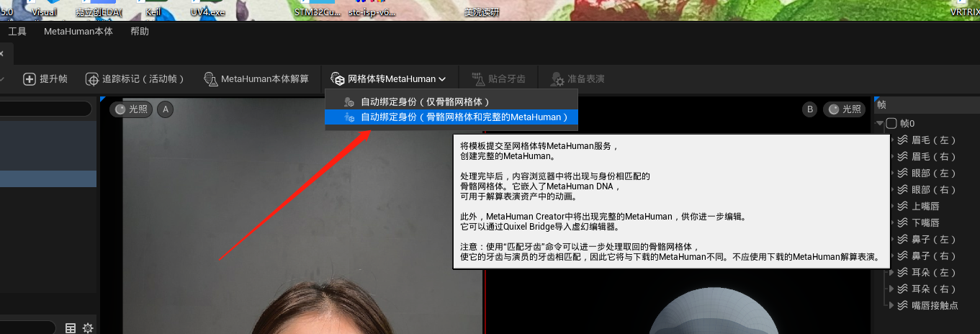This screenshot has height=334, width=980.
Task: Click the stc-isp-v6... desktop shortcut
Action: [x=371, y=11]
